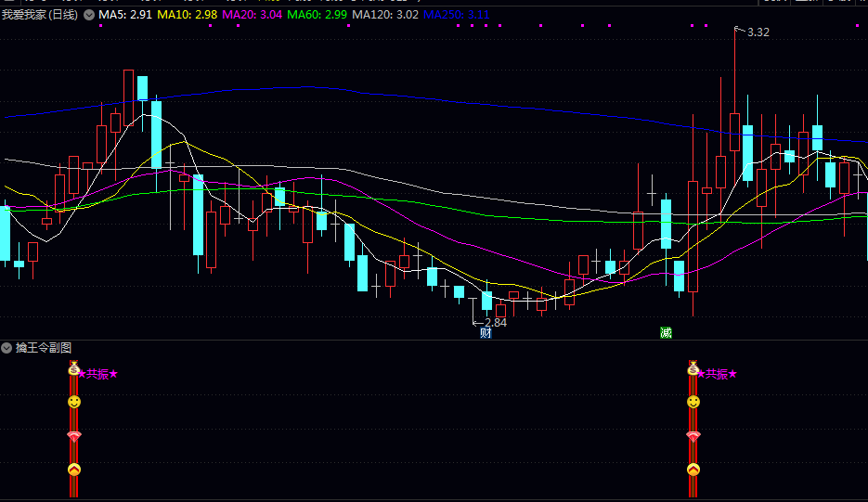Viewport: 868px width, 502px height.
Task: Select the magenta MA20 indicator label
Action: pos(252,16)
